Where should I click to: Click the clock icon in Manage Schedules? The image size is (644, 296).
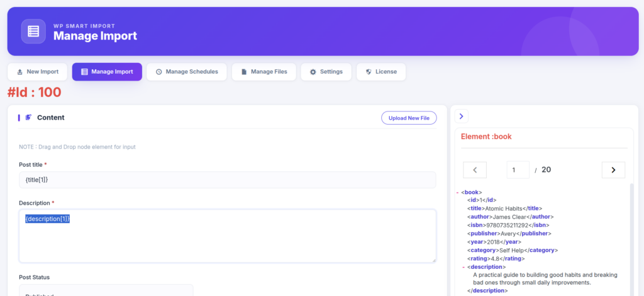click(x=159, y=72)
